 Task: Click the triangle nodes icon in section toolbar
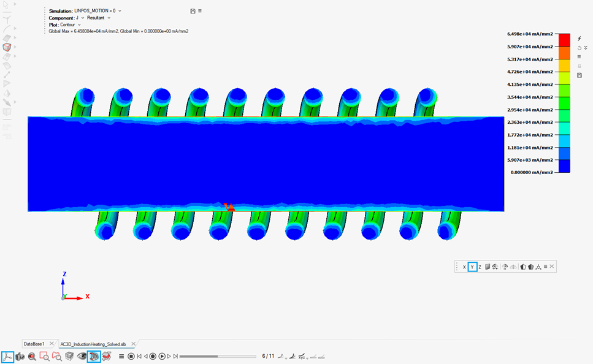[538, 267]
